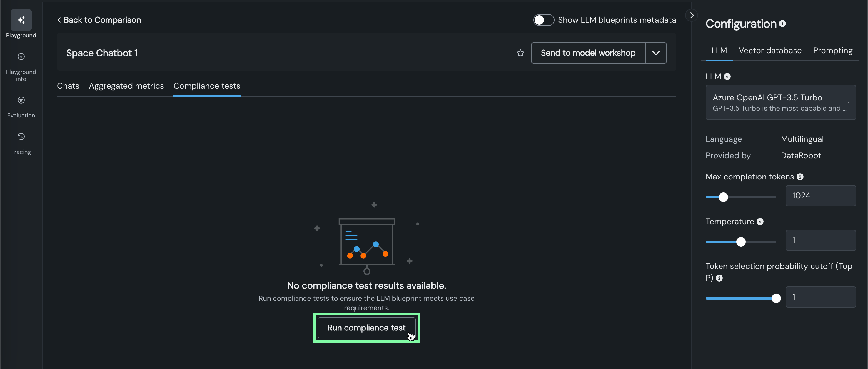Open the Evaluation section icon
Screen dimensions: 868x369
click(21, 100)
